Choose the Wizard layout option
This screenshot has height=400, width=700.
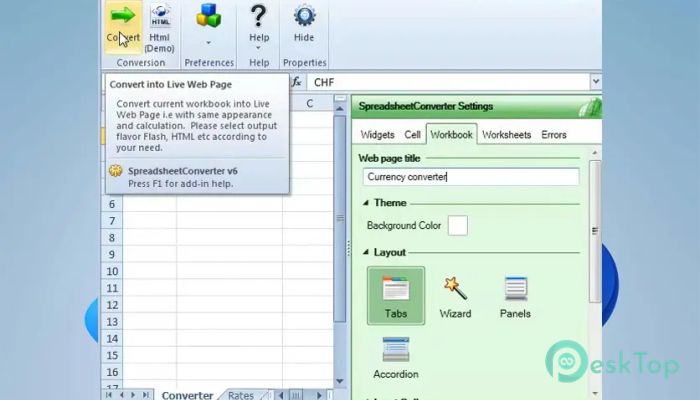(455, 296)
